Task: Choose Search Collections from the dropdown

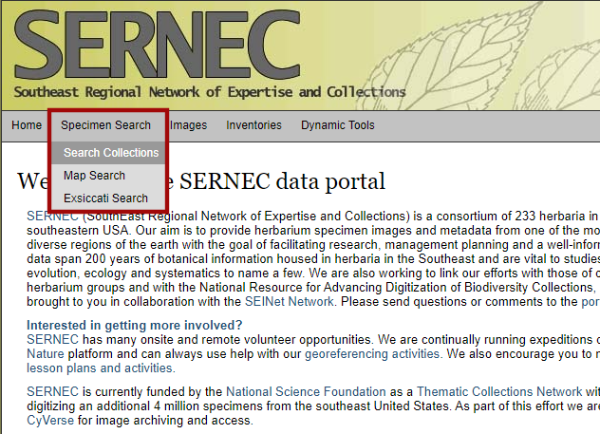Action: click(x=111, y=153)
